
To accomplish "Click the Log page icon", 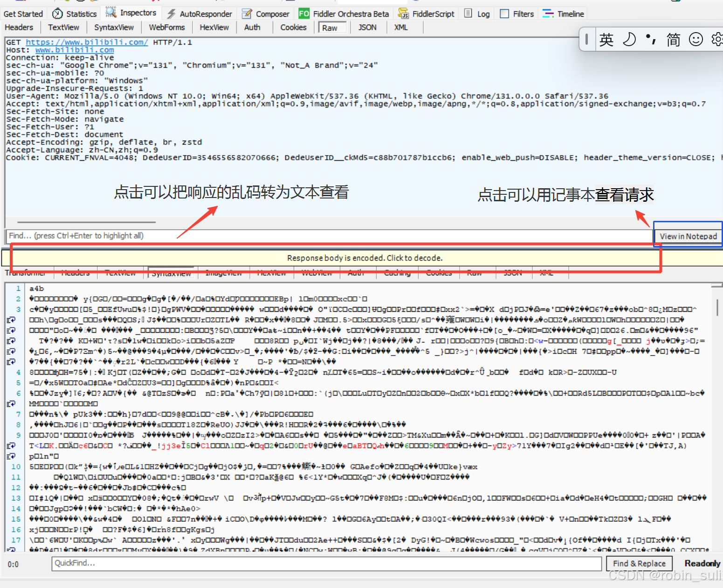I will click(x=468, y=14).
